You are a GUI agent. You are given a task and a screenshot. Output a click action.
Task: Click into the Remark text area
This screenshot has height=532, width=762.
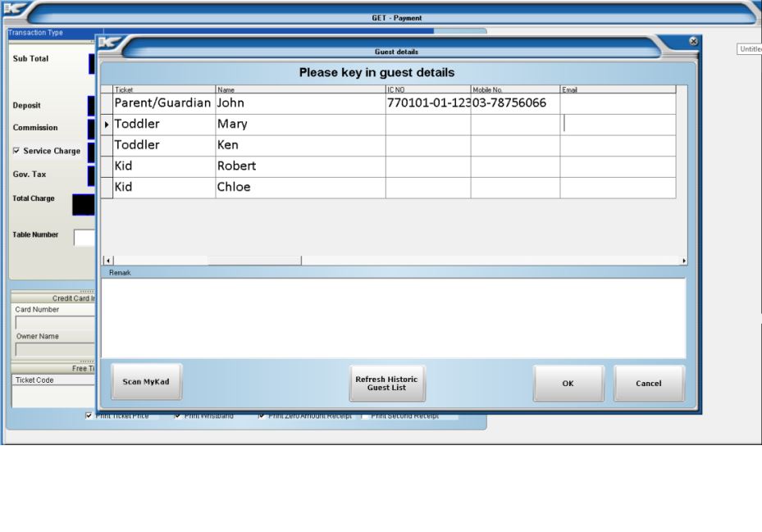coord(393,318)
